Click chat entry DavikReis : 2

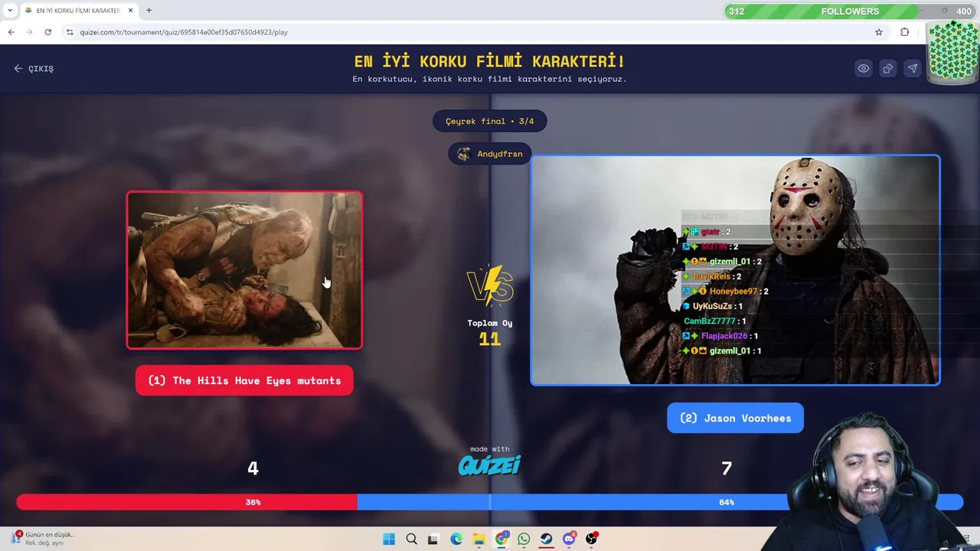click(x=712, y=276)
